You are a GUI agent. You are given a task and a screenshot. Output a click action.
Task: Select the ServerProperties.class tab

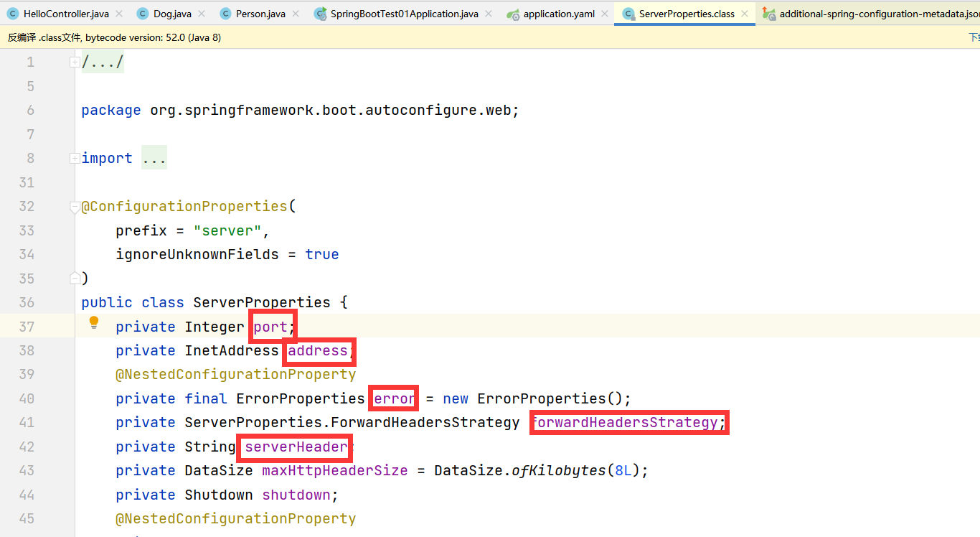(x=687, y=14)
